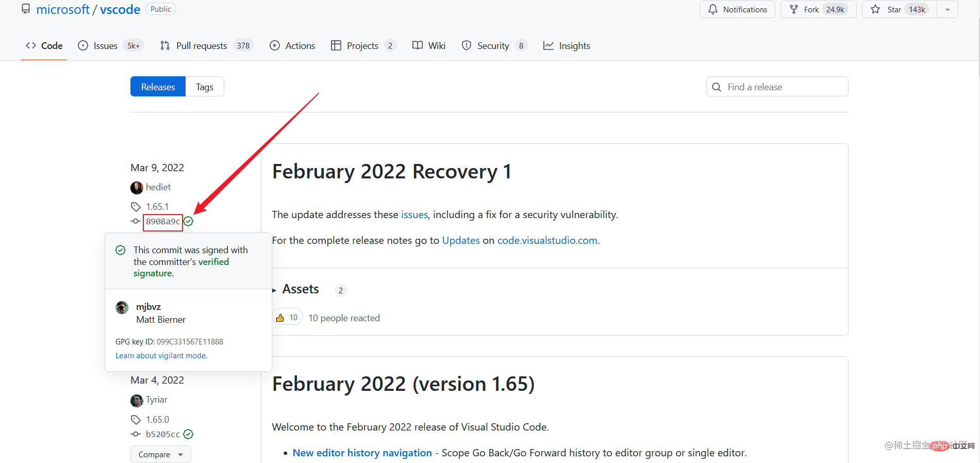Screen dimensions: 980x463
Task: Open the Pull requests tab
Action: coord(201,46)
